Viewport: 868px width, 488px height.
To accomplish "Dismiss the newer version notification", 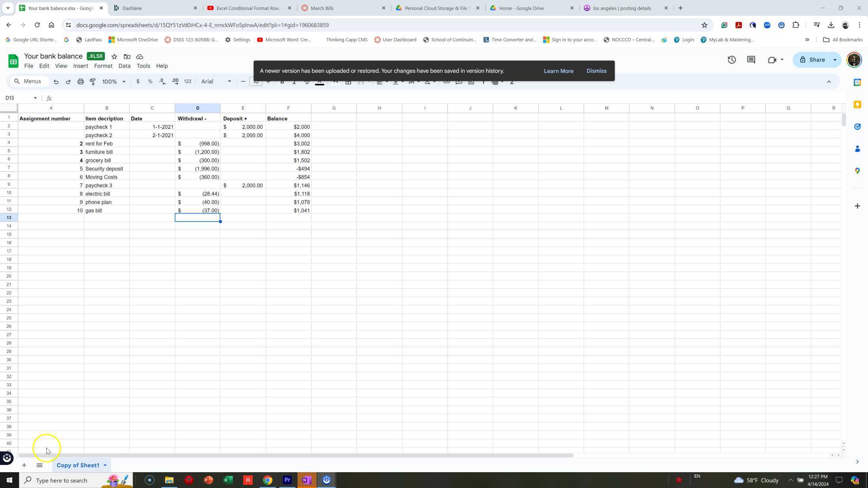I will 596,71.
